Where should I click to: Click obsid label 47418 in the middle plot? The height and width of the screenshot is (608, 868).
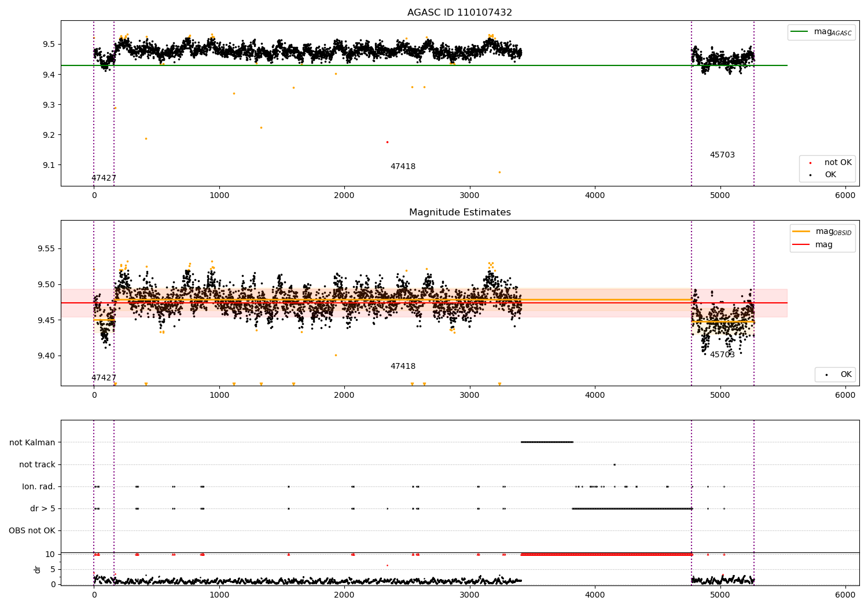click(403, 367)
